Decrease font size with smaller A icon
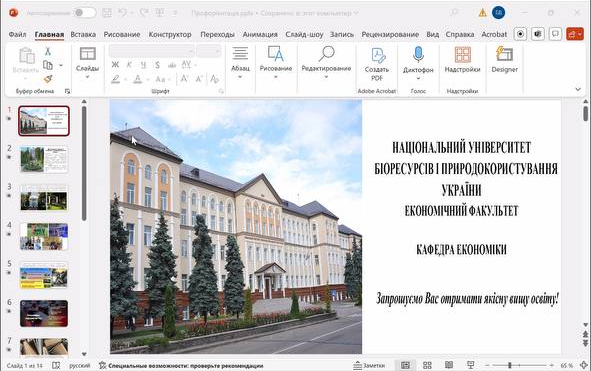 coord(199,79)
